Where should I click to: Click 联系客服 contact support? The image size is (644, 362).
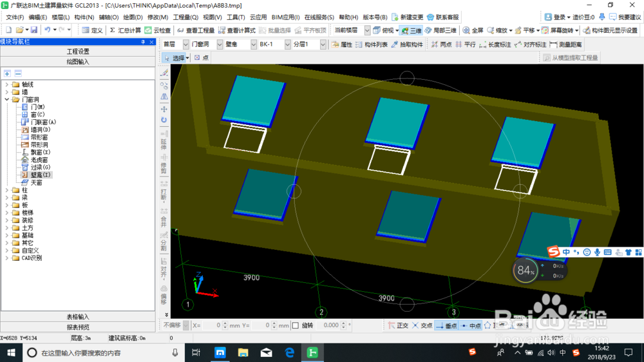443,17
